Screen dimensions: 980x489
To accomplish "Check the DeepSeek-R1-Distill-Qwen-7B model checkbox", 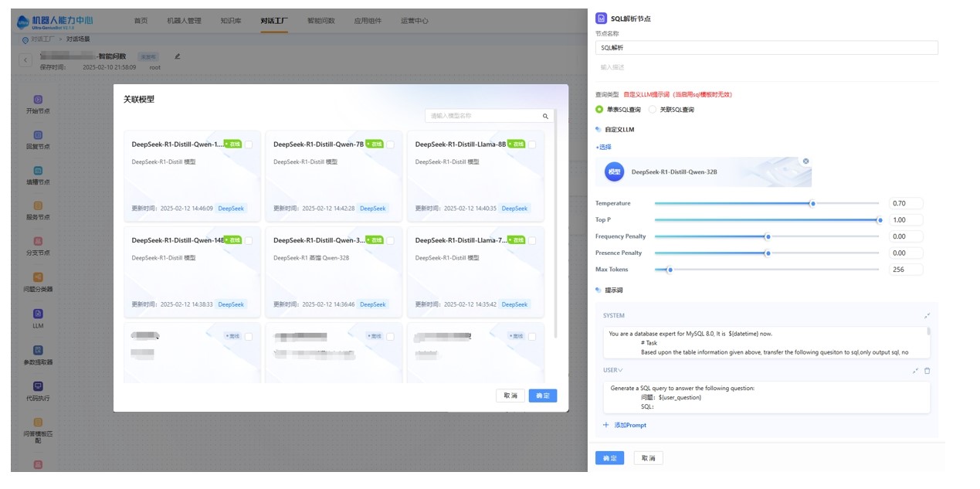I will tap(390, 144).
